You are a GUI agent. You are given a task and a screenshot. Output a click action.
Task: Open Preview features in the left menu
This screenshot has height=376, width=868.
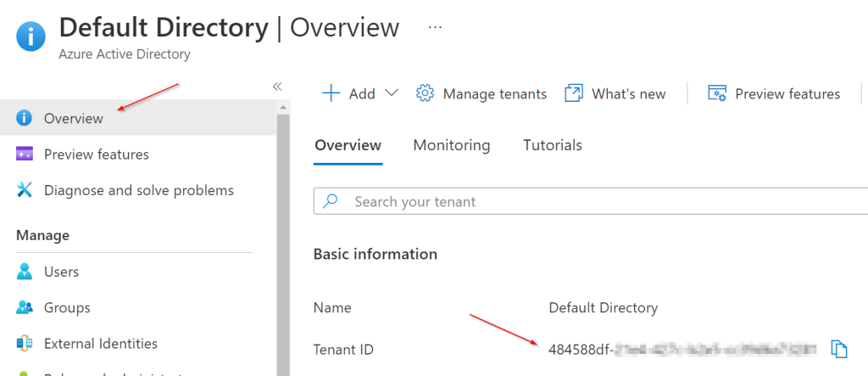pyautogui.click(x=96, y=154)
